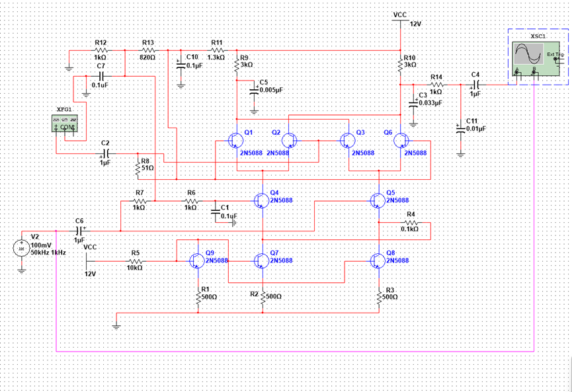The image size is (572, 392).
Task: Select capacitor C11 0.01µF
Action: tap(461, 128)
